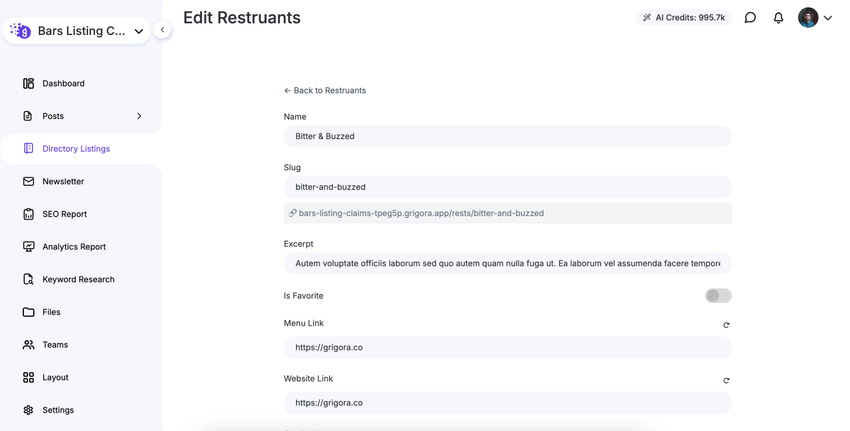850x431 pixels.
Task: Open the chat messages icon
Action: (x=750, y=18)
